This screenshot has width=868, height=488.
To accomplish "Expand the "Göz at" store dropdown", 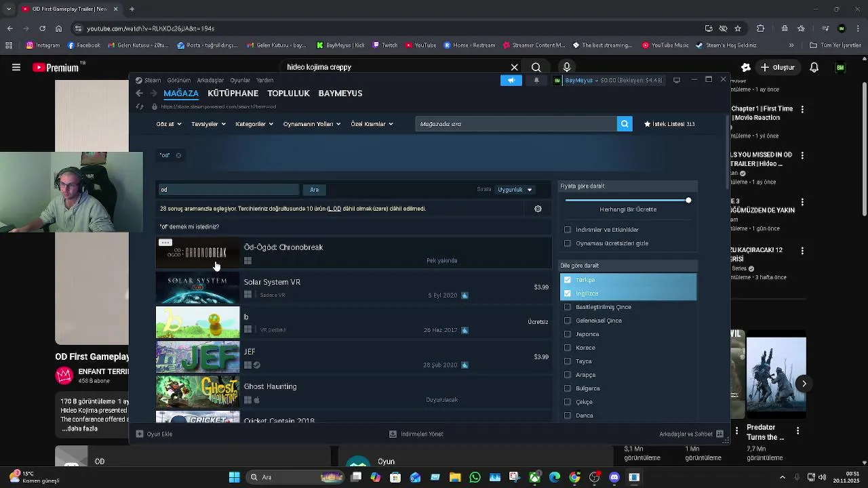I will point(169,124).
